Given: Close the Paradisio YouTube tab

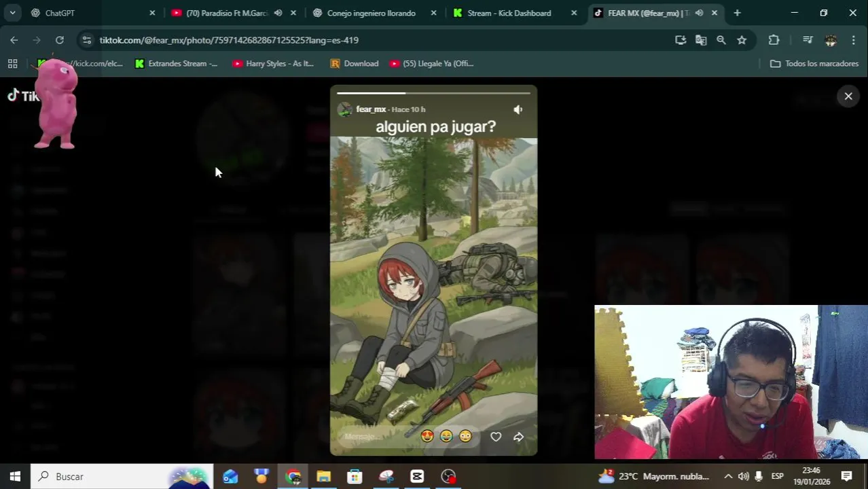Looking at the screenshot, I should [x=293, y=13].
